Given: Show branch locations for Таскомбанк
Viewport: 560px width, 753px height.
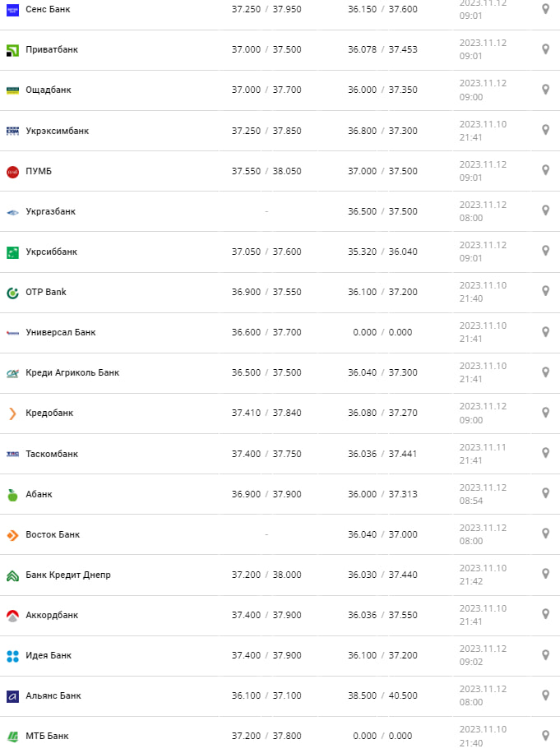Looking at the screenshot, I should (x=545, y=453).
